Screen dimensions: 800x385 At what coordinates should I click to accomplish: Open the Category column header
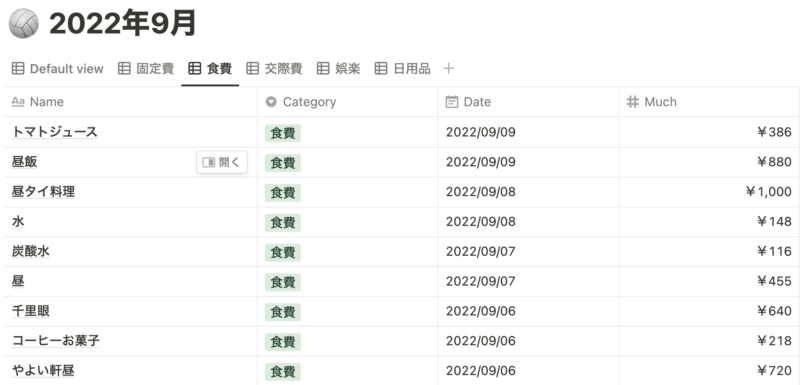click(347, 102)
